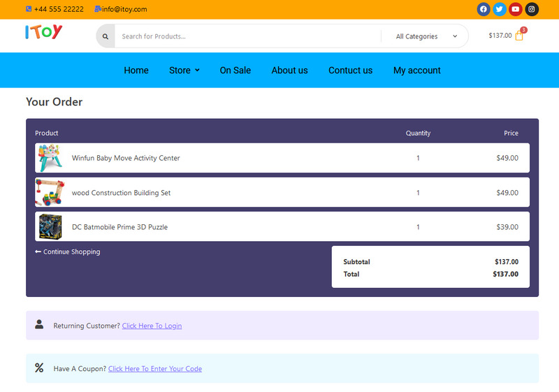Image resolution: width=559 pixels, height=392 pixels.
Task: Click the phone icon in top bar
Action: click(x=29, y=9)
